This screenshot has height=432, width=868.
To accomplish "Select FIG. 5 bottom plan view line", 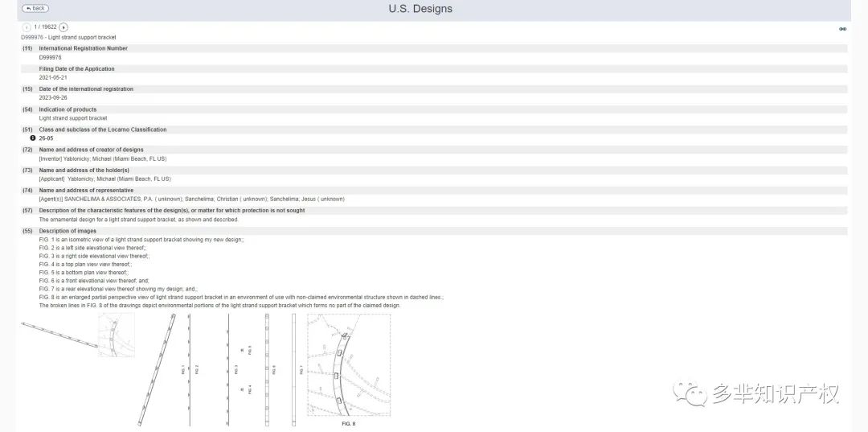I will click(x=84, y=273).
